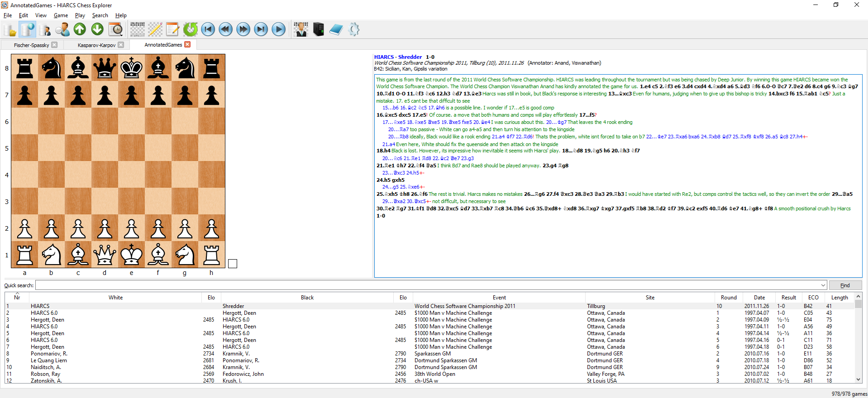Click the white pawn on e2
Screen dimensions: 868x398
pyautogui.click(x=131, y=228)
